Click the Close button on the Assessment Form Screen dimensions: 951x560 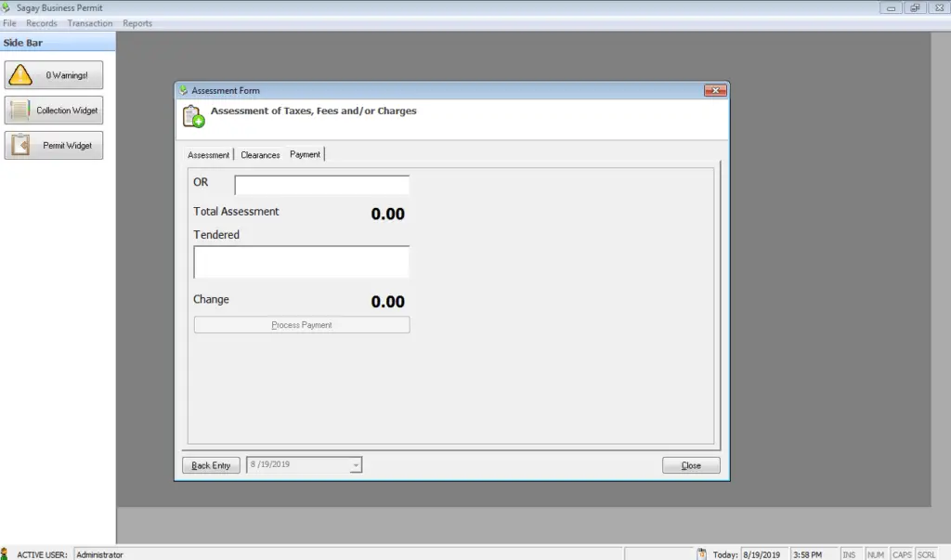pyautogui.click(x=691, y=464)
